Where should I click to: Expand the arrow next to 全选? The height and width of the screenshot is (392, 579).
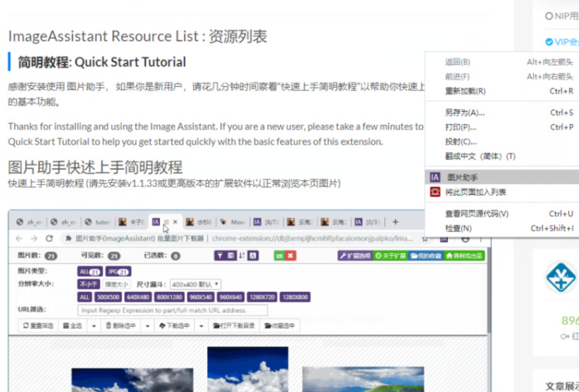[94, 326]
